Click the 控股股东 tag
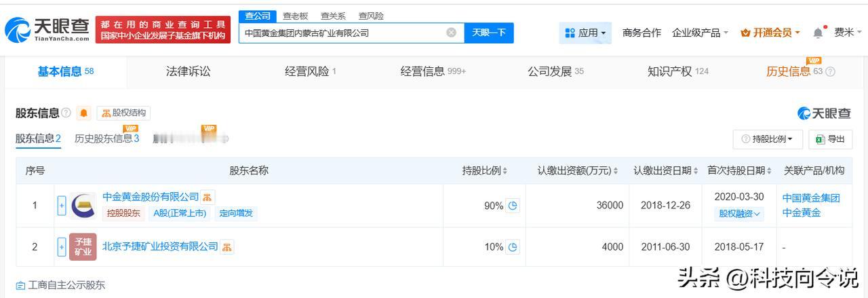The image size is (868, 298). (x=123, y=213)
